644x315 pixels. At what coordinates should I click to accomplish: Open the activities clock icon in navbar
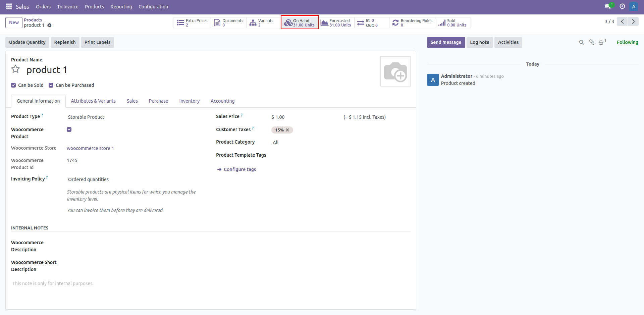pyautogui.click(x=622, y=7)
